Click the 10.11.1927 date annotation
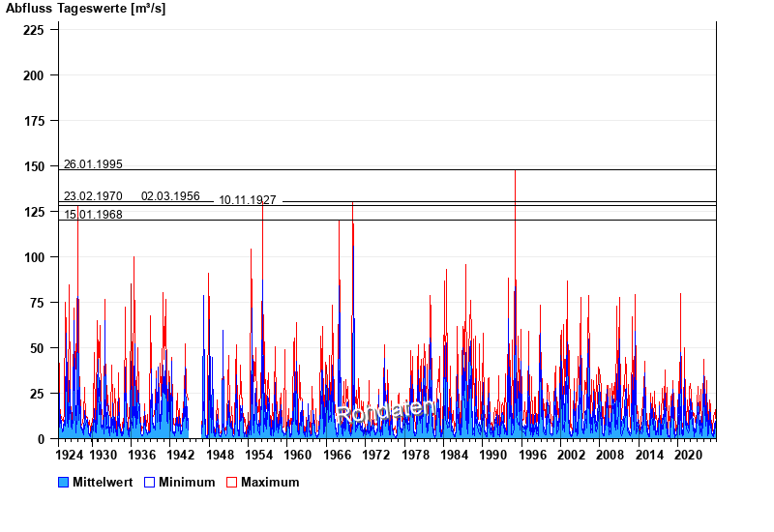Image resolution: width=774 pixels, height=532 pixels. 248,200
